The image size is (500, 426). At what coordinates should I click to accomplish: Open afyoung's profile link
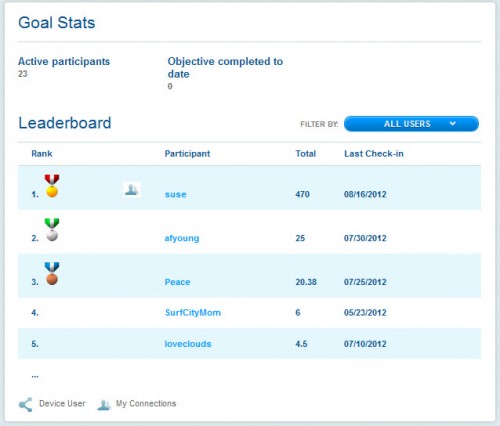182,238
